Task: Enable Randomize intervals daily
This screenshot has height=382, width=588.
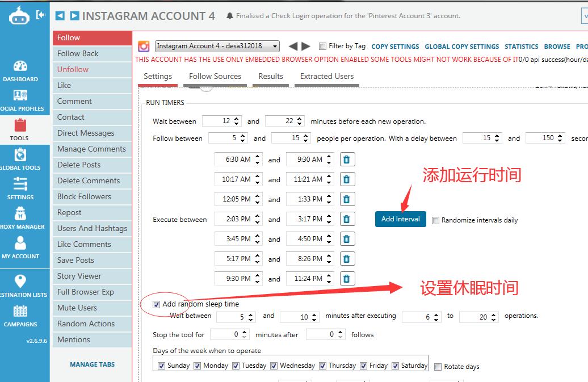Action: 435,220
